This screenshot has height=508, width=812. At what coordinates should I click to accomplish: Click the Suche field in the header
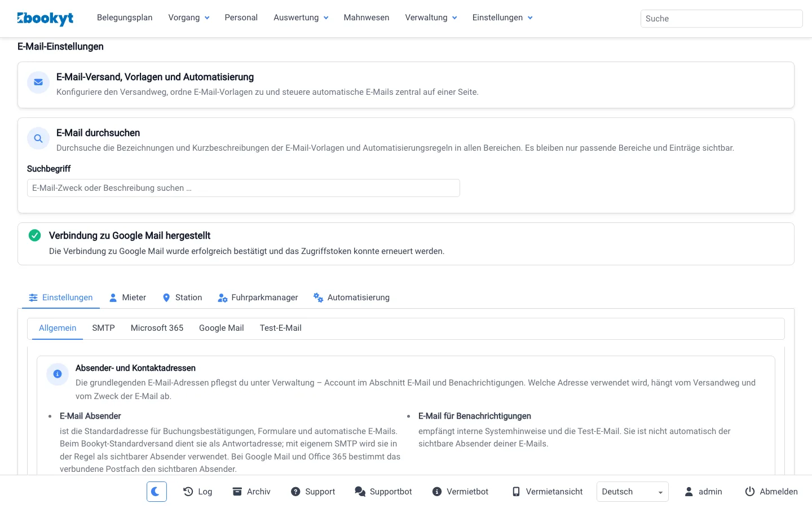pyautogui.click(x=721, y=19)
